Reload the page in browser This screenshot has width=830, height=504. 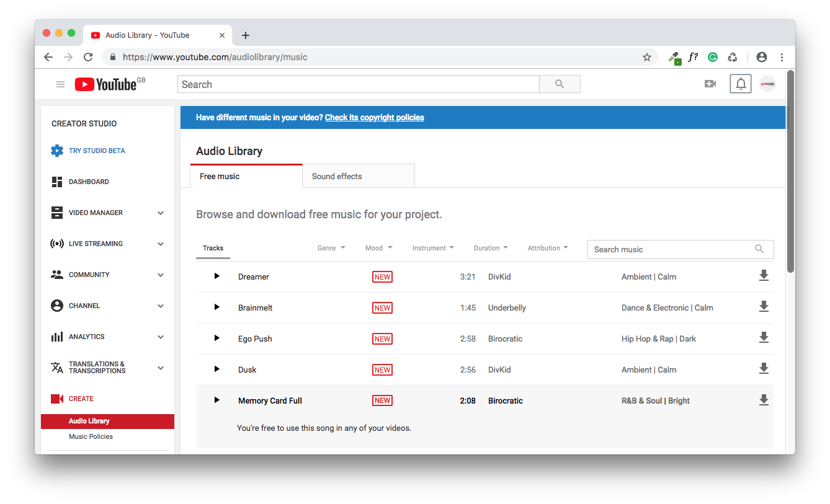click(x=88, y=57)
